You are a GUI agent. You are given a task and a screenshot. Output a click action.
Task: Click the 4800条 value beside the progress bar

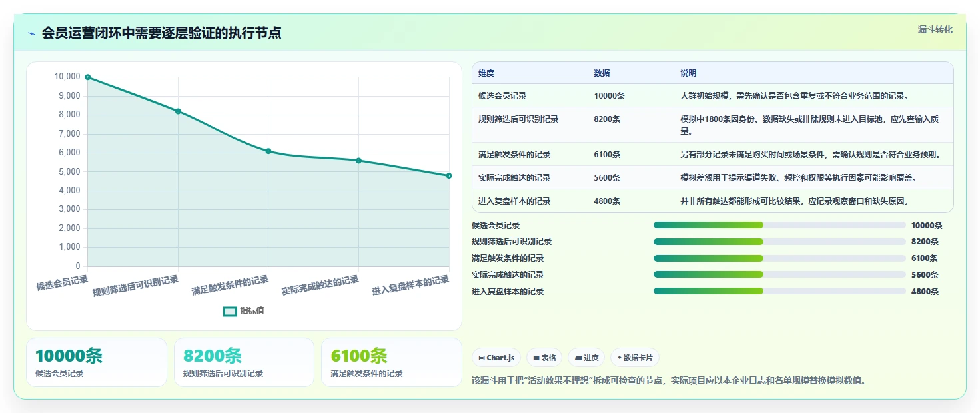[x=925, y=292]
